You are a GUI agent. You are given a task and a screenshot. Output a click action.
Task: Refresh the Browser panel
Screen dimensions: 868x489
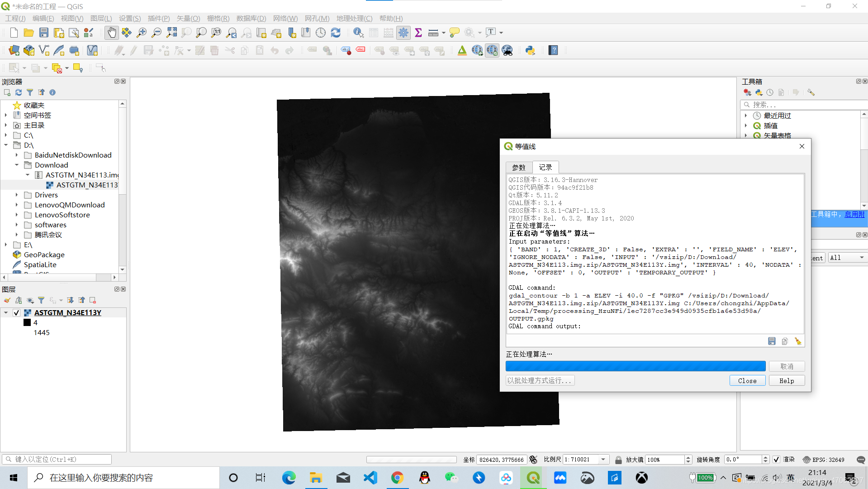point(19,92)
